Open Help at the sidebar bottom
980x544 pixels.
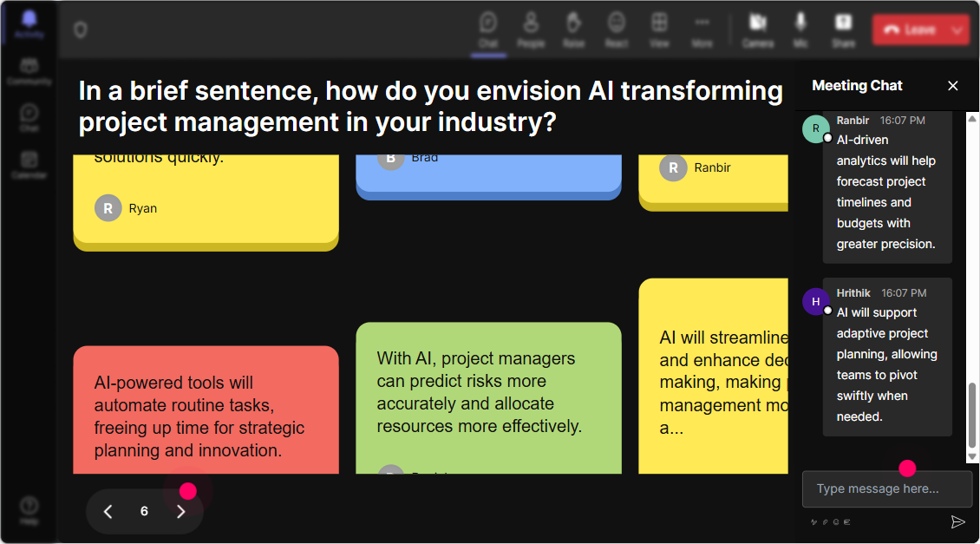click(29, 510)
